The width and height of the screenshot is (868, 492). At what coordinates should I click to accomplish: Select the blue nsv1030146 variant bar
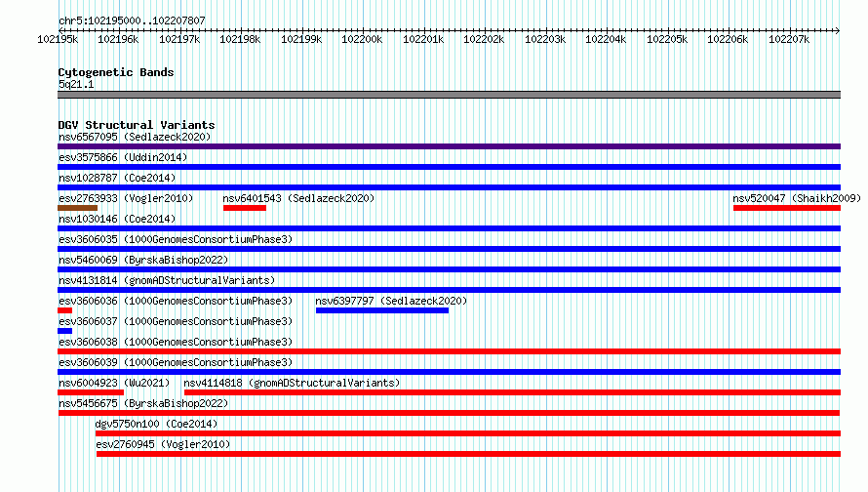449,228
